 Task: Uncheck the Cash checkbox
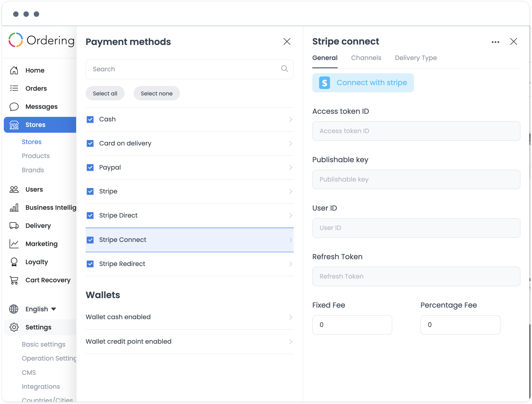90,120
